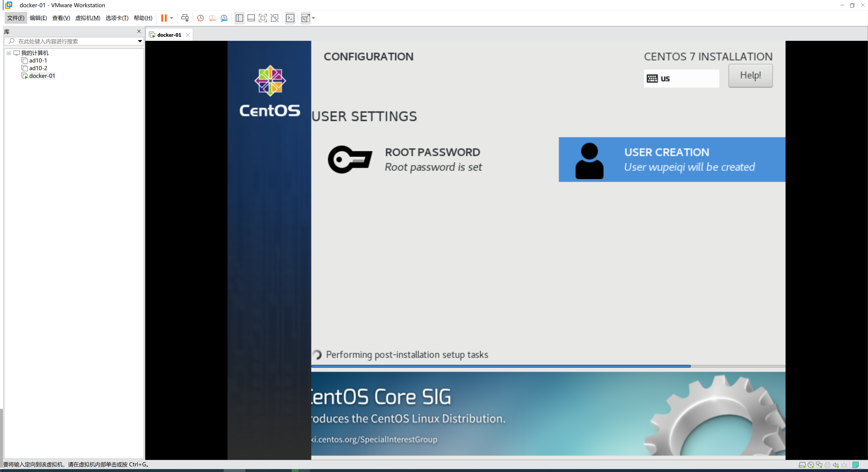Image resolution: width=868 pixels, height=472 pixels.
Task: Click the USB device status icon
Action: click(844, 465)
